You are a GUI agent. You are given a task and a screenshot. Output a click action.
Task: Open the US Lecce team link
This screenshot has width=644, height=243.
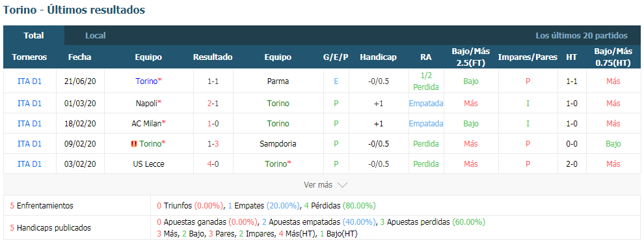(148, 164)
